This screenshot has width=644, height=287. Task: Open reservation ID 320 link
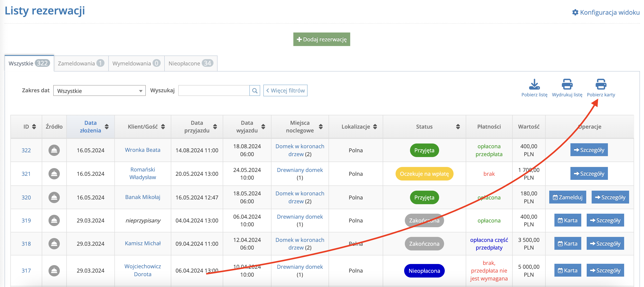(x=26, y=197)
